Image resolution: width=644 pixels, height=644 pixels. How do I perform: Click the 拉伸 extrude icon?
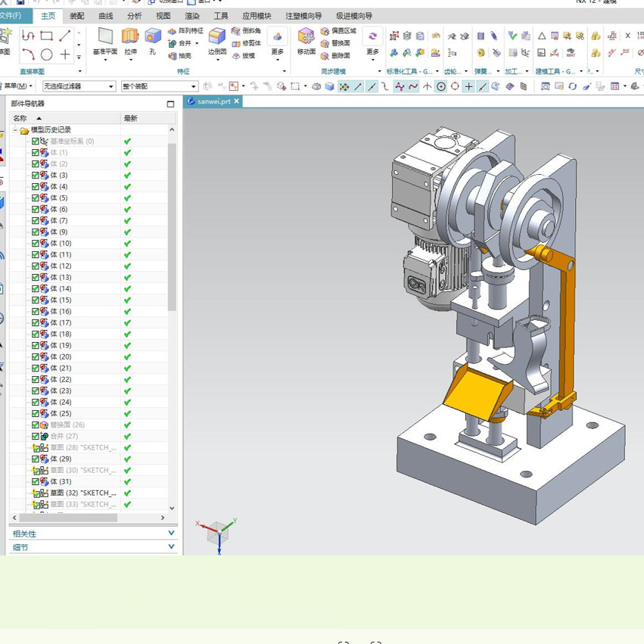[130, 36]
